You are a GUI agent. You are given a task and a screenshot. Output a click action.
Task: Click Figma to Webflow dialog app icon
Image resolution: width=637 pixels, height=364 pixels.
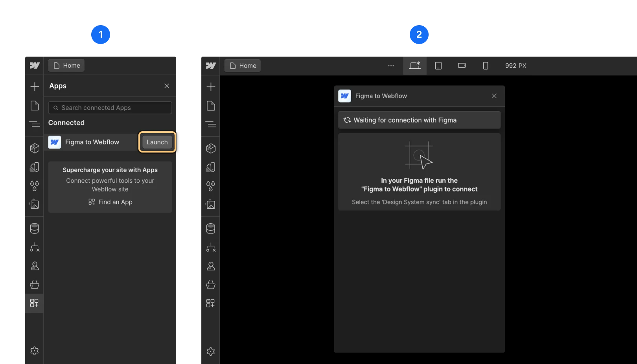coord(345,96)
